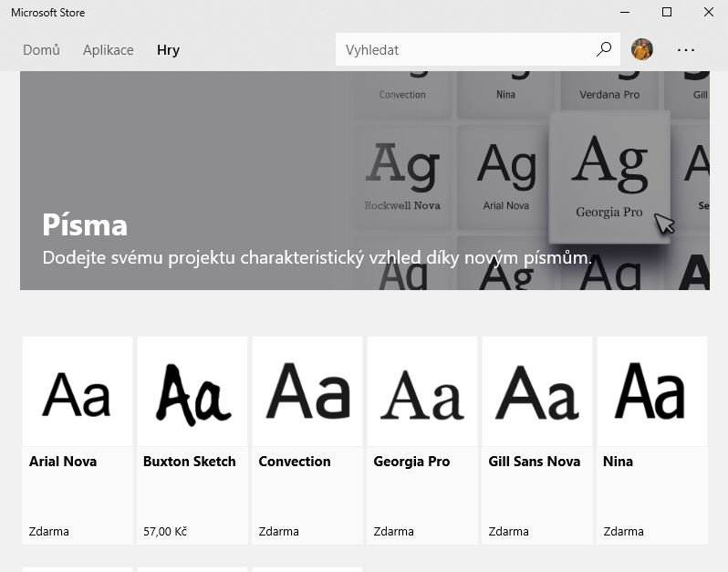Click the Nina title under its card

click(618, 461)
